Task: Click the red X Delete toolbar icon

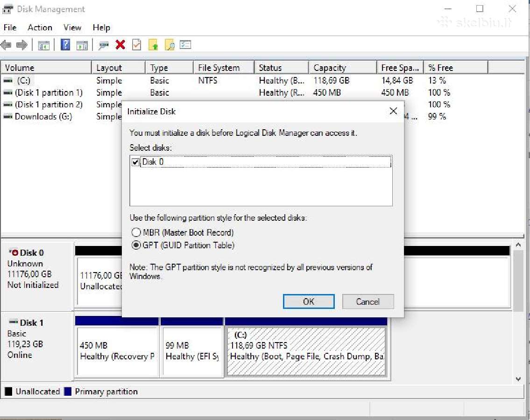Action: click(x=120, y=45)
